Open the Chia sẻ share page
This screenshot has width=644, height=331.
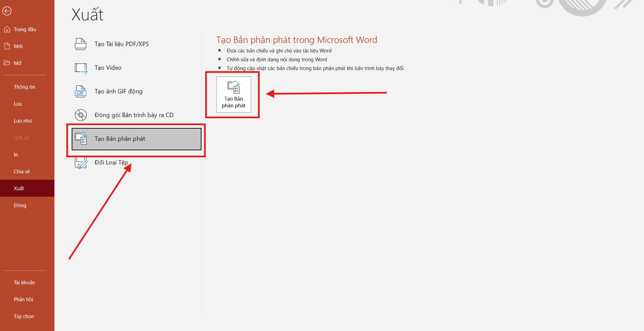point(22,172)
